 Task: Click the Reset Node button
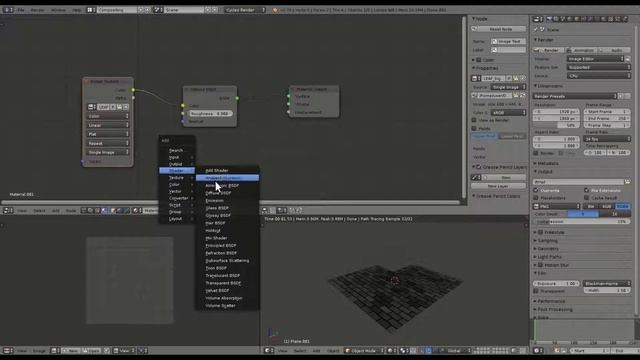(498, 29)
